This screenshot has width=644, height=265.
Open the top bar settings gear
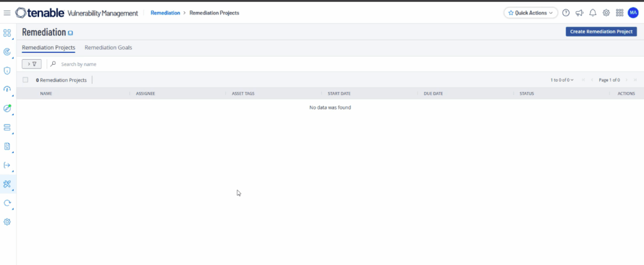[606, 13]
